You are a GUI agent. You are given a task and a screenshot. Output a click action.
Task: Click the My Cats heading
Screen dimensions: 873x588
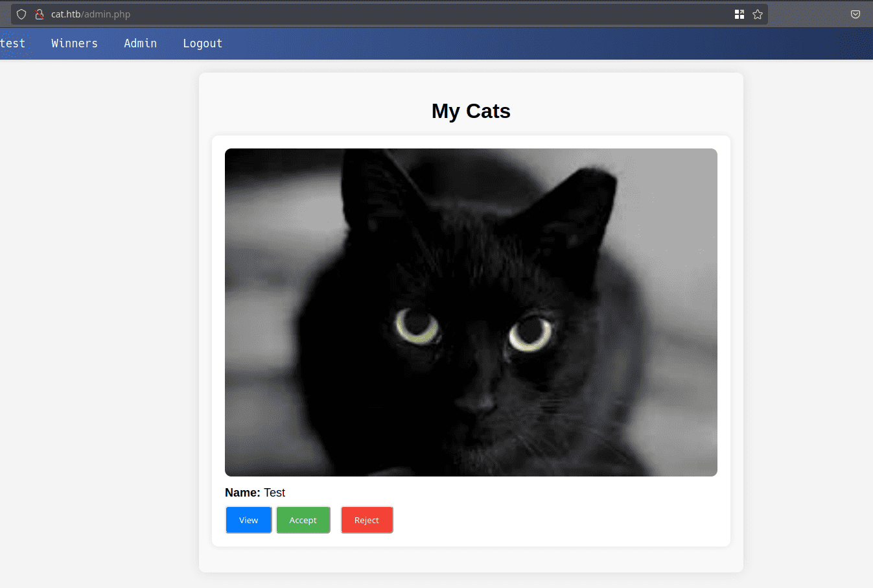tap(471, 111)
